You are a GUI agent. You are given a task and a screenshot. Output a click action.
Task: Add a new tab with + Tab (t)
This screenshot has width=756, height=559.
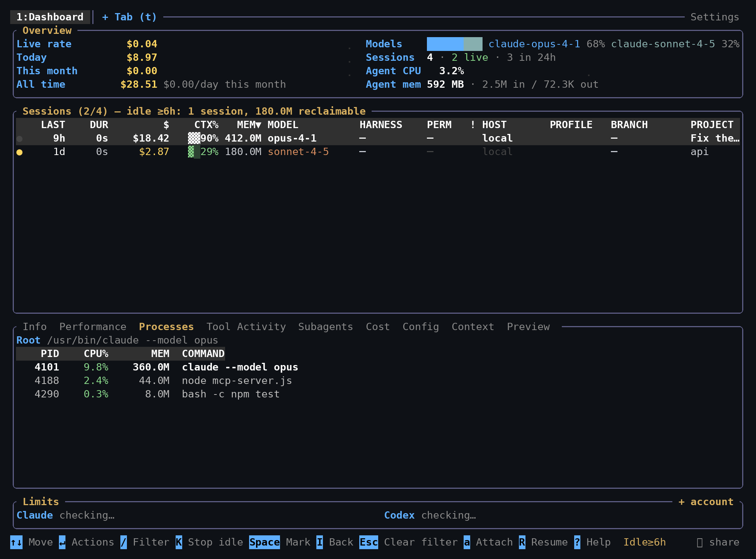pyautogui.click(x=129, y=17)
